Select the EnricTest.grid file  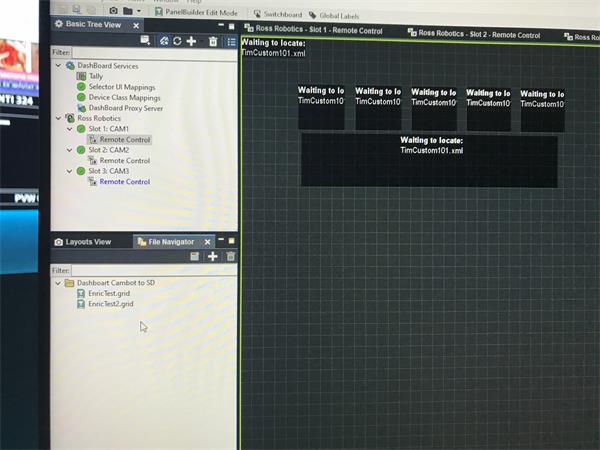click(109, 293)
